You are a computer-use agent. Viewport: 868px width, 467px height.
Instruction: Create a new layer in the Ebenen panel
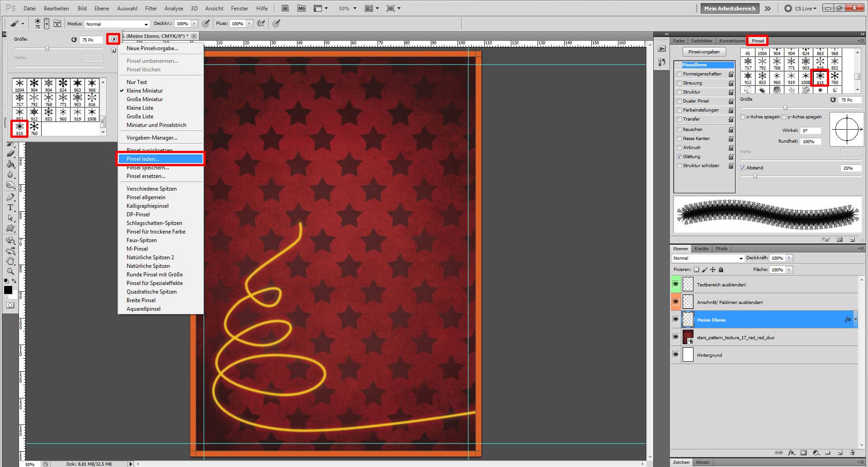click(840, 453)
